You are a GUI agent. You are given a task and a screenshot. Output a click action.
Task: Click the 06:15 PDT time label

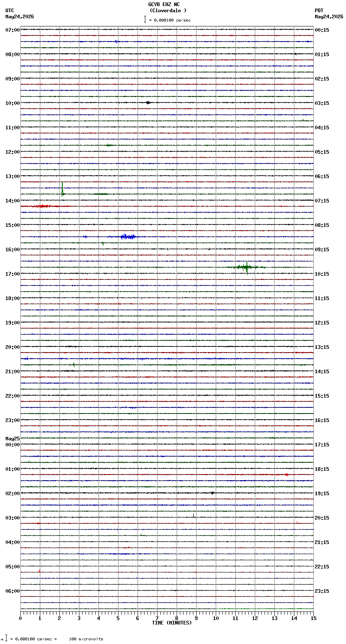click(322, 176)
